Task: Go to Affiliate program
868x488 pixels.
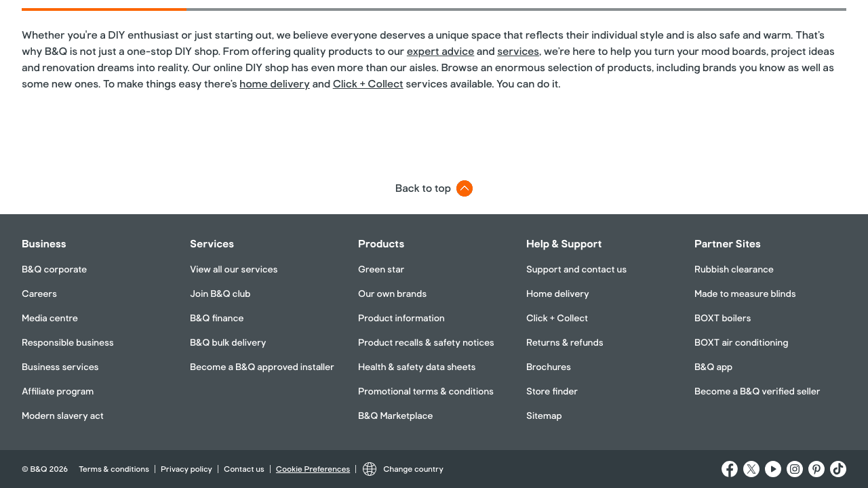Action: click(58, 392)
